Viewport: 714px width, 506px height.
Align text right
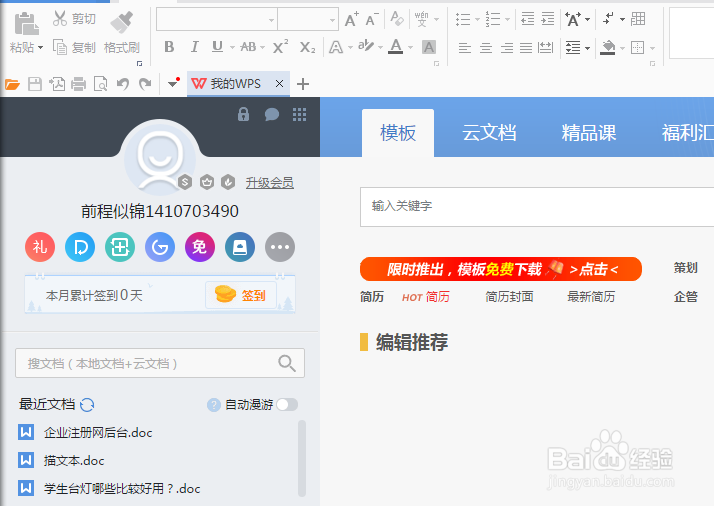506,47
